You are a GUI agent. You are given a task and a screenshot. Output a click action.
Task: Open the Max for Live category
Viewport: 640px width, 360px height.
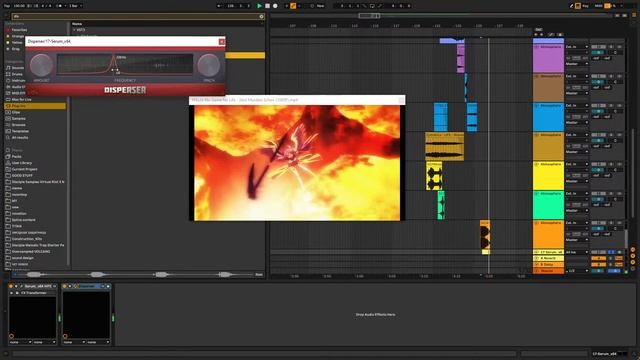(x=21, y=99)
